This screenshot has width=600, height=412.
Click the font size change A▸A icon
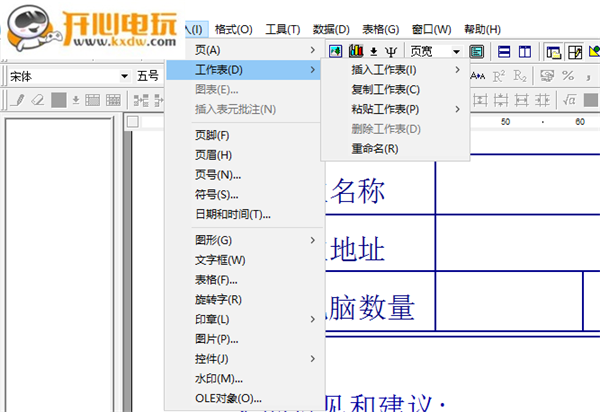[x=478, y=76]
